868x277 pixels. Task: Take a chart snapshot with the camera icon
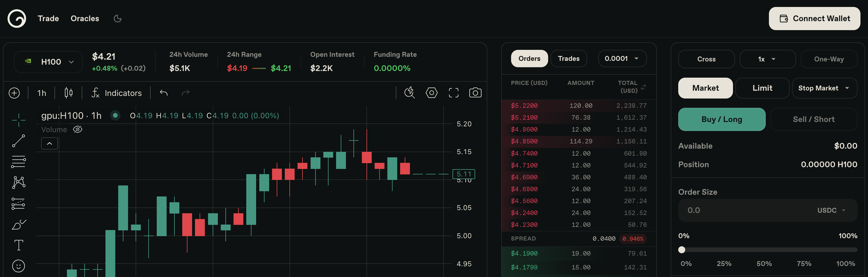pyautogui.click(x=475, y=93)
